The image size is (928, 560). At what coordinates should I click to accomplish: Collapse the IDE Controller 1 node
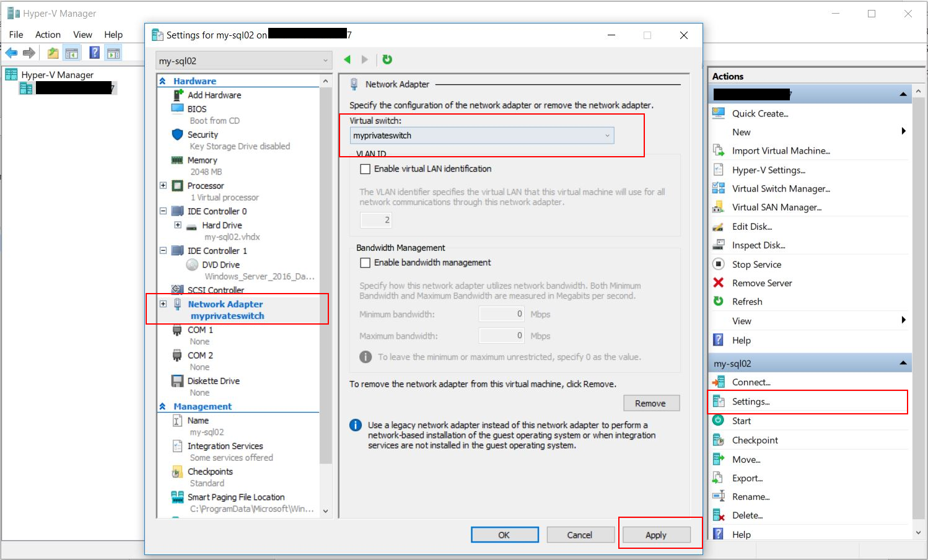163,250
